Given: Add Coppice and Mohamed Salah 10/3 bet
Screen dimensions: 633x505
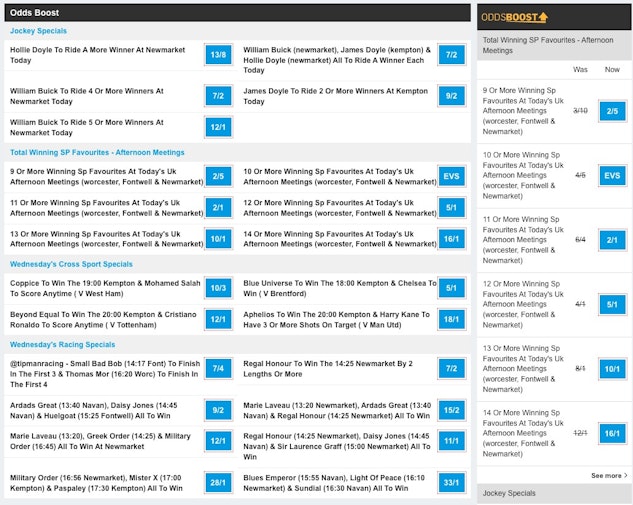Looking at the screenshot, I should pos(218,288).
